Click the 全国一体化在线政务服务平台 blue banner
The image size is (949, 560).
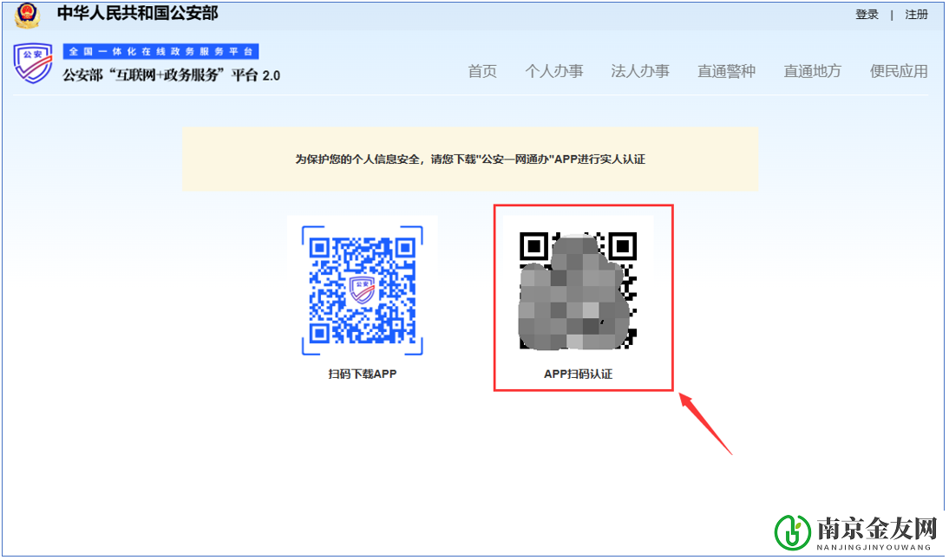point(161,51)
